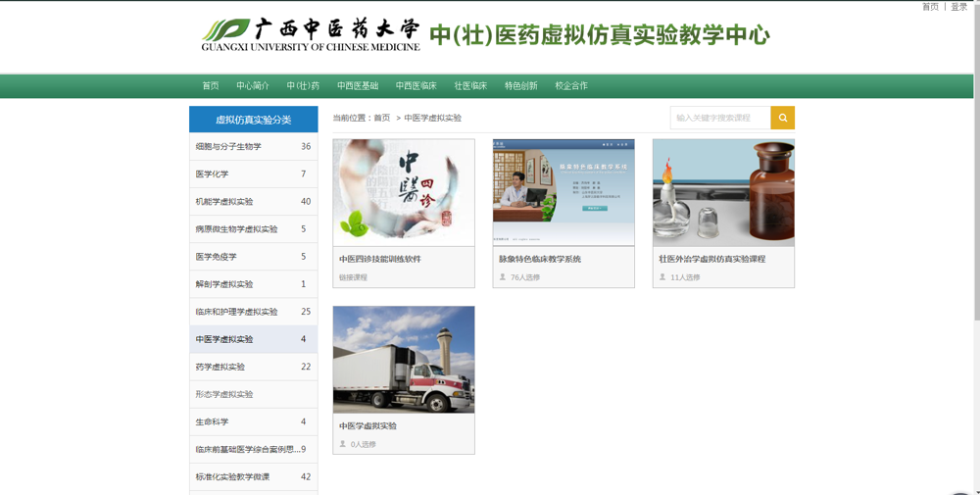The image size is (980, 495).
Task: Open 校企合作 navigation menu item
Action: tap(571, 86)
